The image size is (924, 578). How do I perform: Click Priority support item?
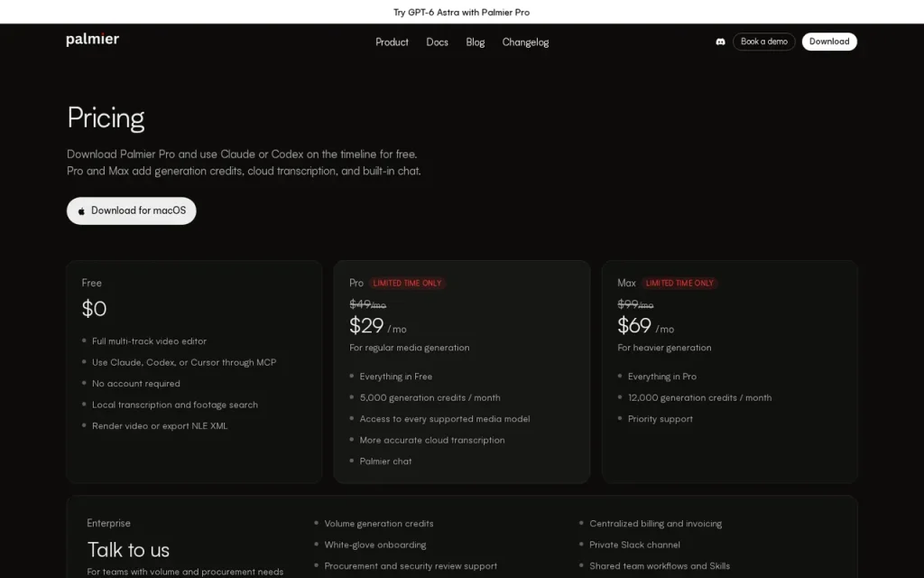(660, 419)
